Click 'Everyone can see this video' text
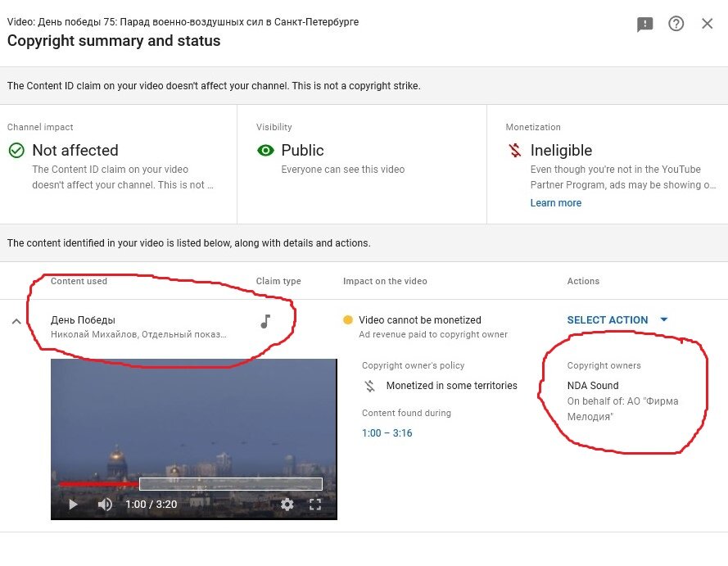This screenshot has width=728, height=566. [342, 170]
